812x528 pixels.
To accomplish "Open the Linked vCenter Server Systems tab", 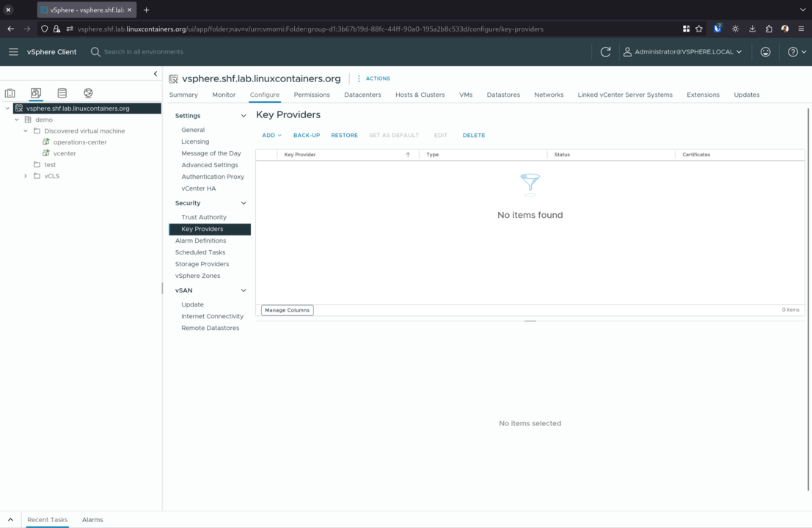I will tap(625, 95).
